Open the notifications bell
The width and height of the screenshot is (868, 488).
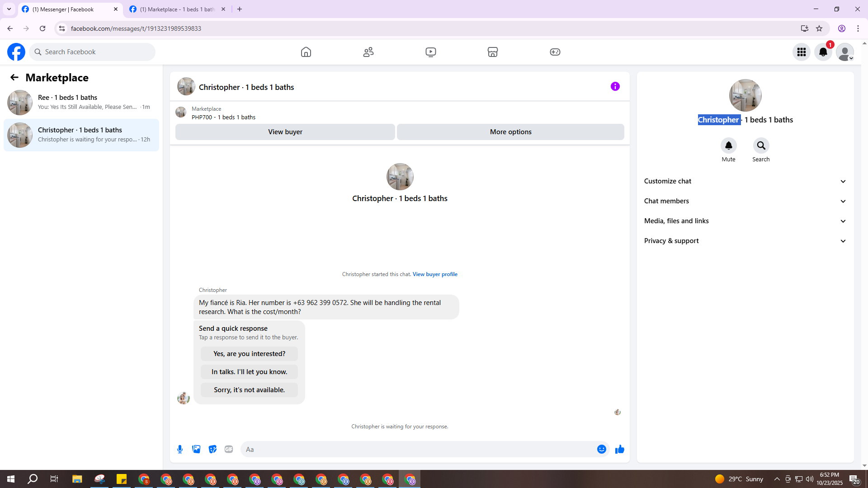823,52
